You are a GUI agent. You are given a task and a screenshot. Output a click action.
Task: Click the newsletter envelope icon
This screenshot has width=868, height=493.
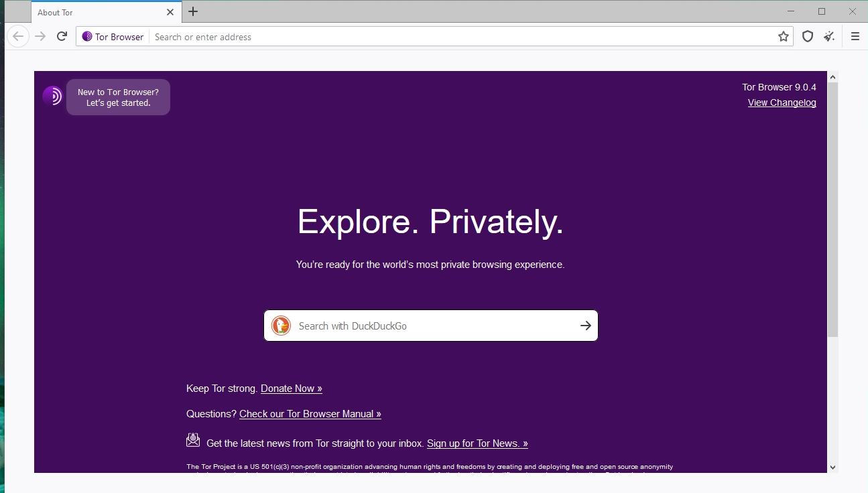tap(193, 440)
